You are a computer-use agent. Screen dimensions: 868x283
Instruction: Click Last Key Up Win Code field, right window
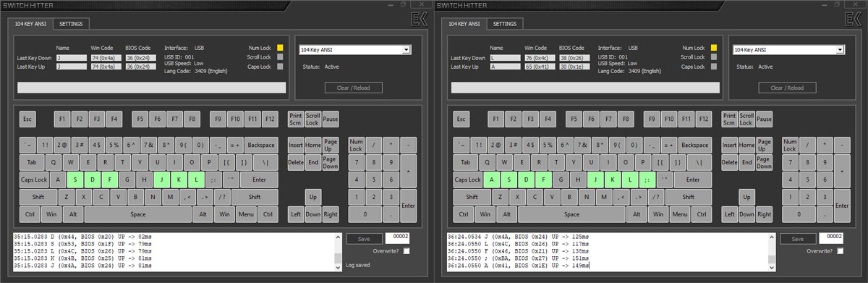click(540, 67)
